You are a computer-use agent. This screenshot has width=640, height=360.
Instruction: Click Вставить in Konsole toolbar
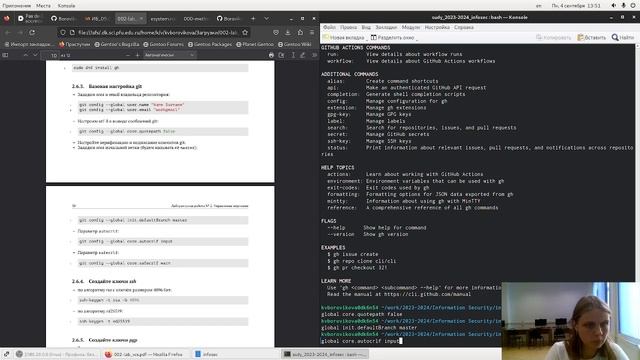[591, 38]
